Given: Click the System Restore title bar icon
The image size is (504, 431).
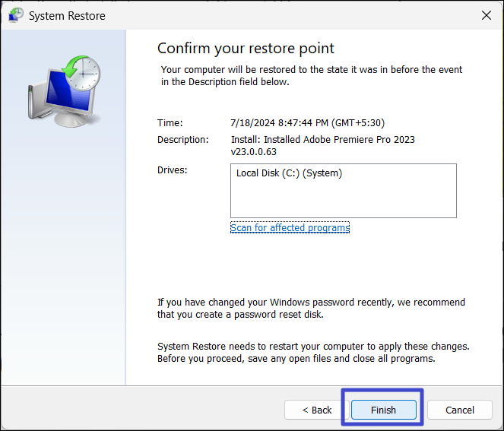Looking at the screenshot, I should point(15,15).
